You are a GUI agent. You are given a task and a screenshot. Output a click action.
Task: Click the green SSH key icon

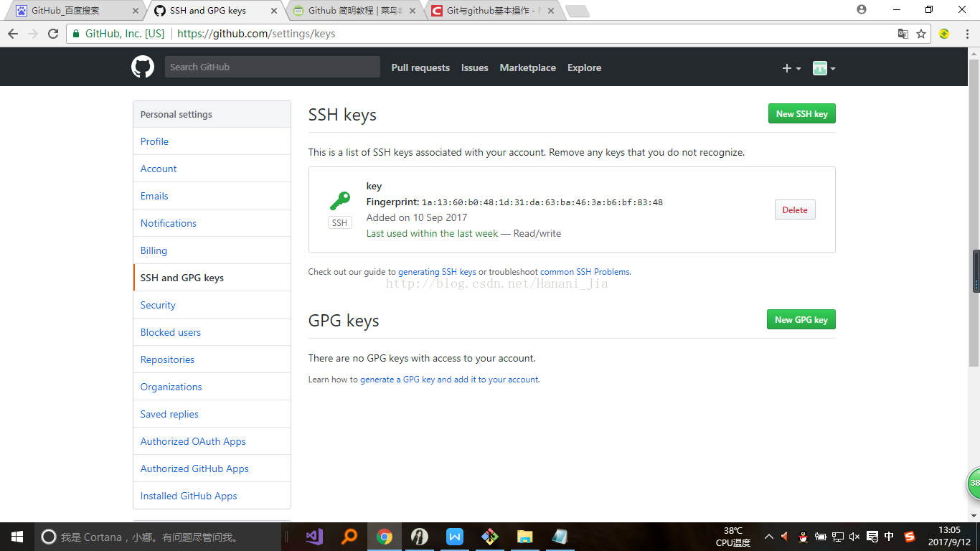(339, 201)
